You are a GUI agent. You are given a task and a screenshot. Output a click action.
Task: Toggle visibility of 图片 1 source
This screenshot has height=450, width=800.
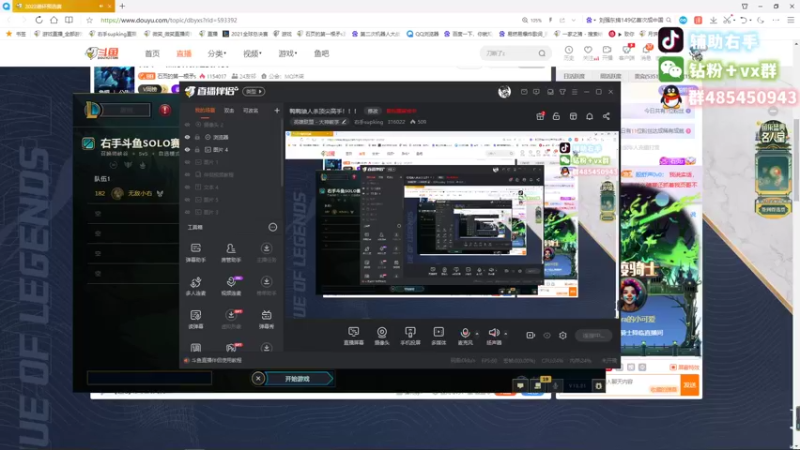[x=187, y=162]
